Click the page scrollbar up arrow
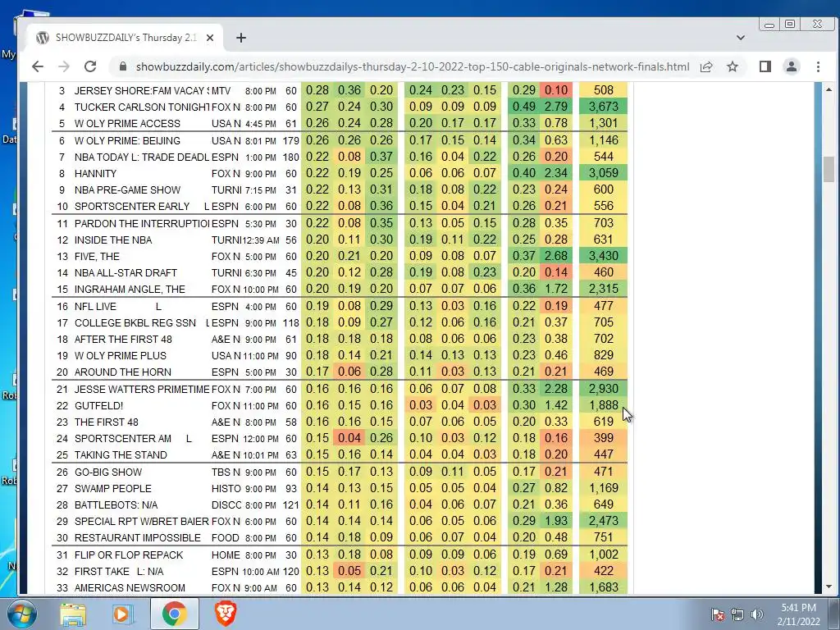The height and width of the screenshot is (630, 840). pyautogui.click(x=829, y=89)
